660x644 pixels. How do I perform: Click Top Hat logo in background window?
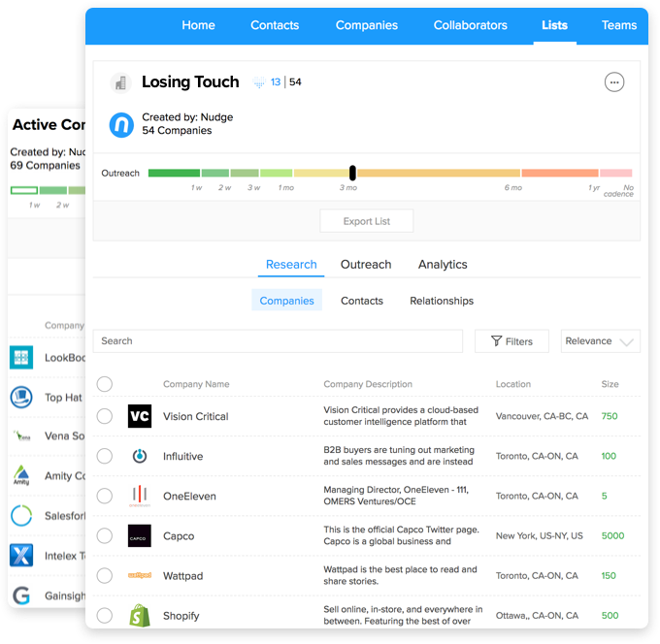click(x=21, y=397)
